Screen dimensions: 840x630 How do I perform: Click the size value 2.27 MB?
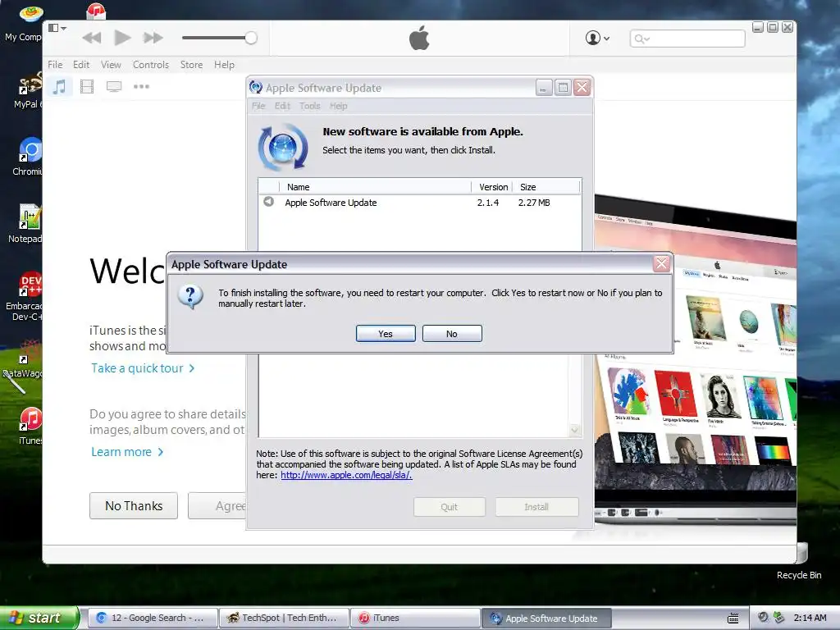533,203
